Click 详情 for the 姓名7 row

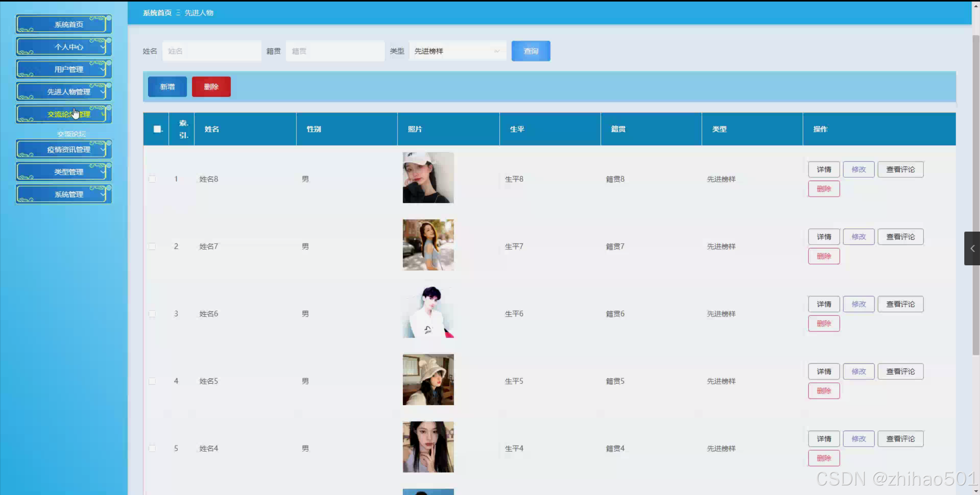pos(824,237)
